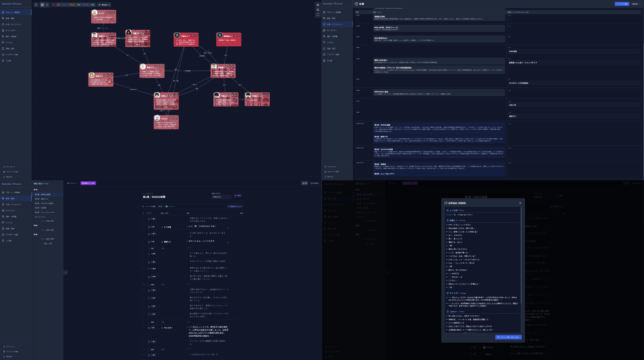Click the zoom-in icon on plot canvas
This screenshot has height=360, width=644.
[x=318, y=5]
